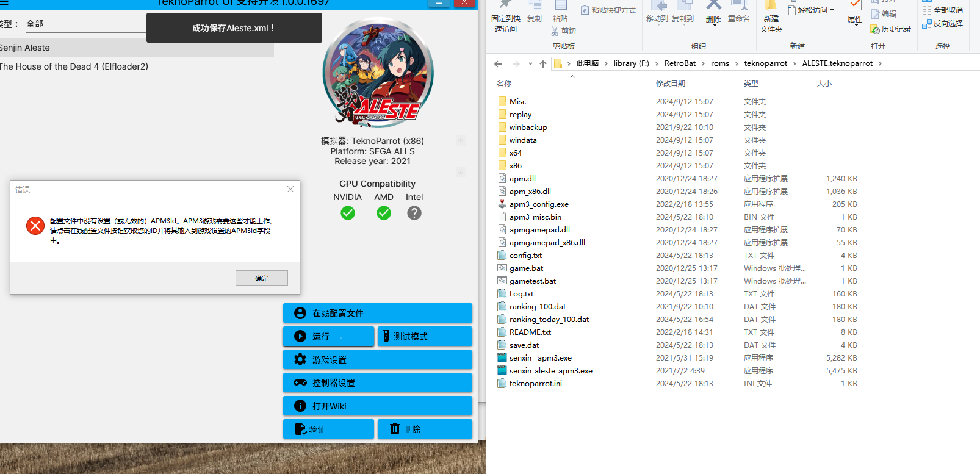Sort files by 修改日期 column header
Image resolution: width=980 pixels, height=474 pixels.
click(671, 83)
